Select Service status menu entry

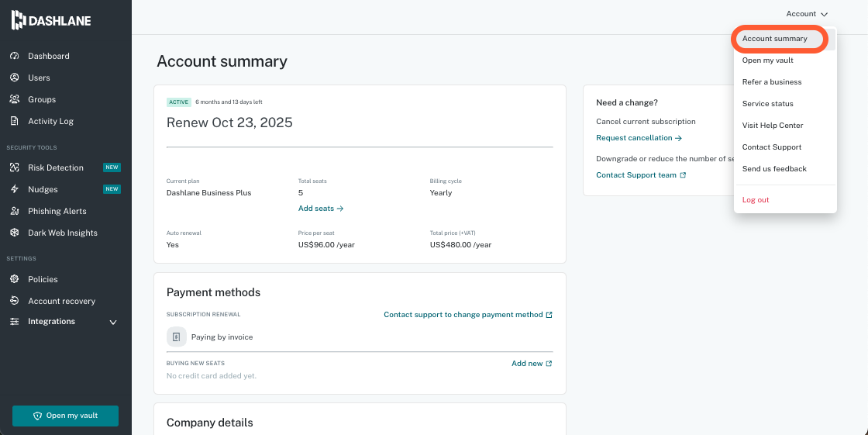point(767,104)
